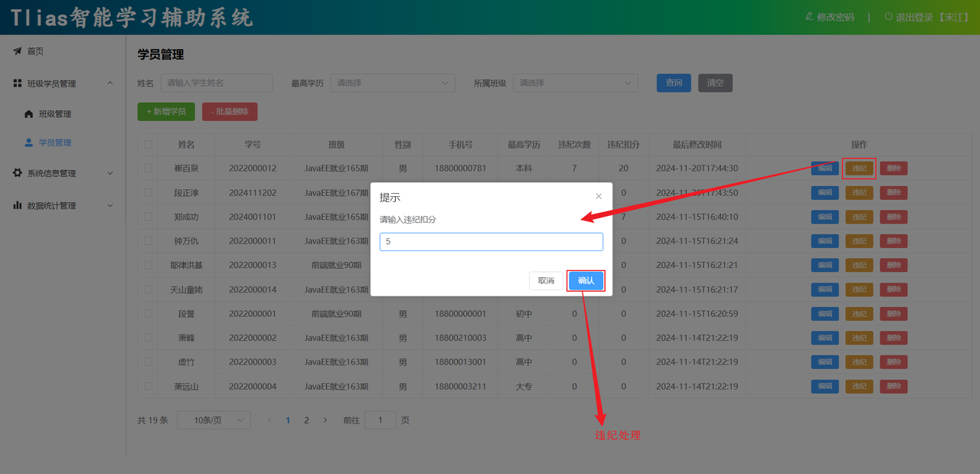
Task: Toggle the select-all checkbox in table header
Action: (x=149, y=144)
